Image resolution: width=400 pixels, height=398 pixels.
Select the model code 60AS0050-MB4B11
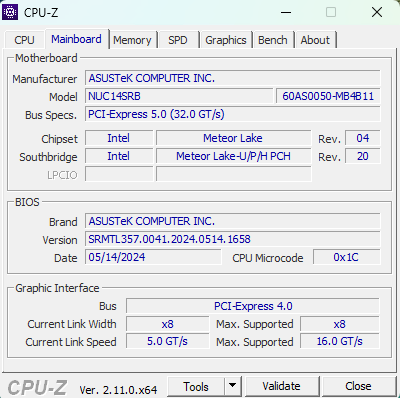[328, 96]
